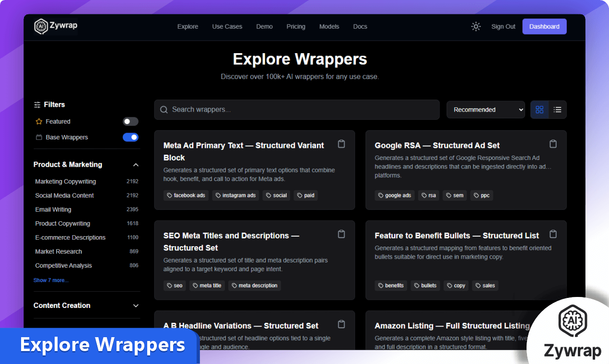Image resolution: width=609 pixels, height=364 pixels.
Task: Expand the Content Creation section
Action: 136,305
